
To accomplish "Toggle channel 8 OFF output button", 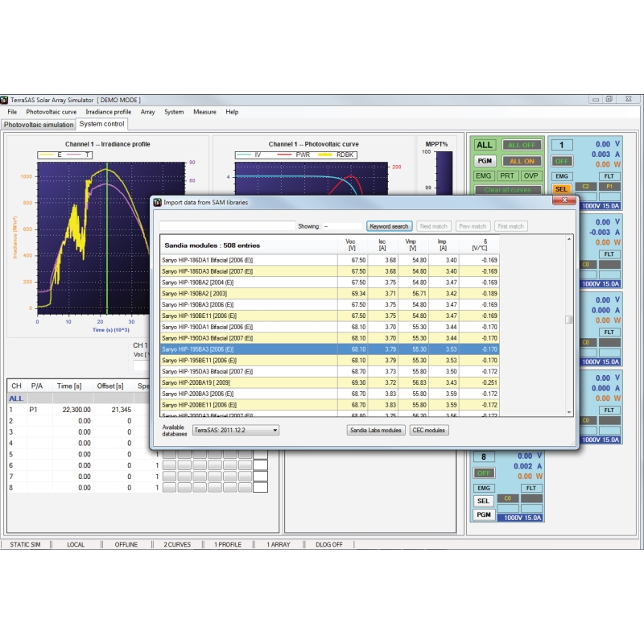I will click(x=484, y=473).
